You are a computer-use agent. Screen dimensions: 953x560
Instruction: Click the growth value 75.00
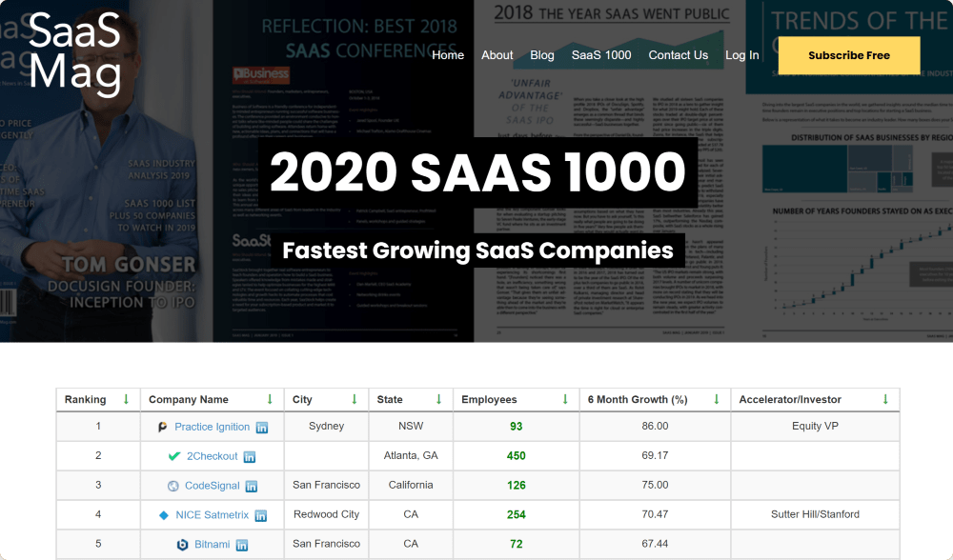pyautogui.click(x=656, y=485)
